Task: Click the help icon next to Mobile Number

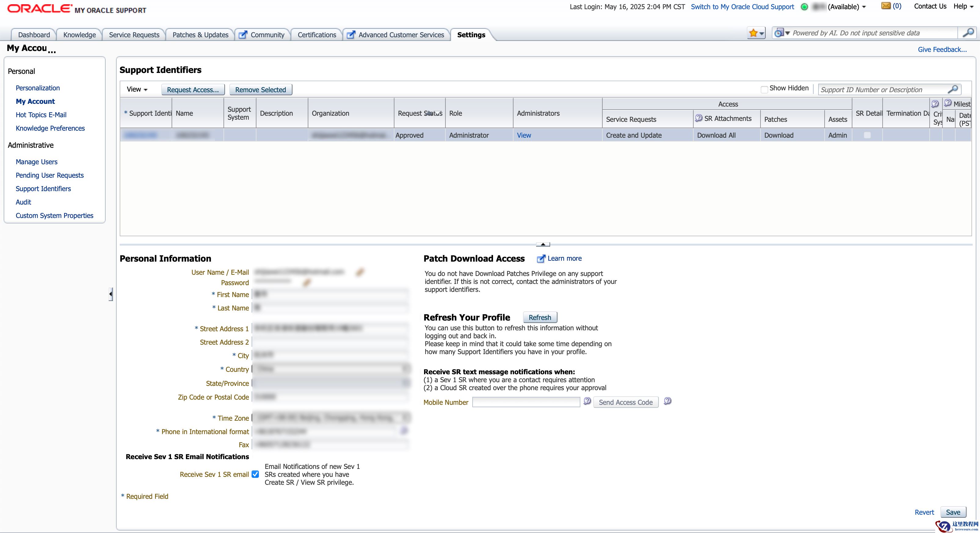Action: point(587,401)
